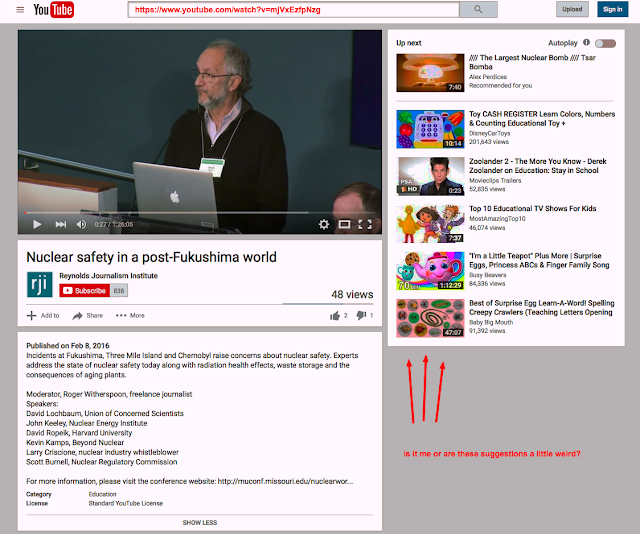This screenshot has height=534, width=640.
Task: Open Best of Surprise Egg title
Action: (x=542, y=308)
